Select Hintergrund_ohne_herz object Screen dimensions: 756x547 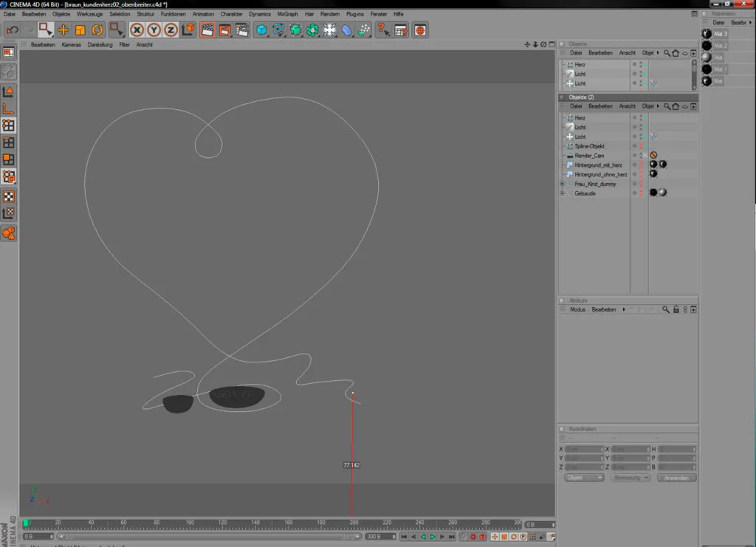601,174
